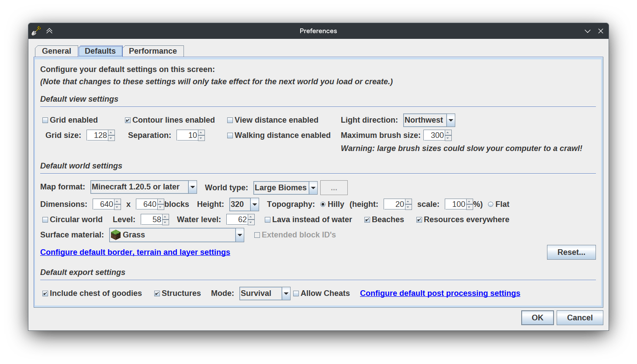Open the World type dropdown
Screen dimensions: 637x364
(313, 188)
